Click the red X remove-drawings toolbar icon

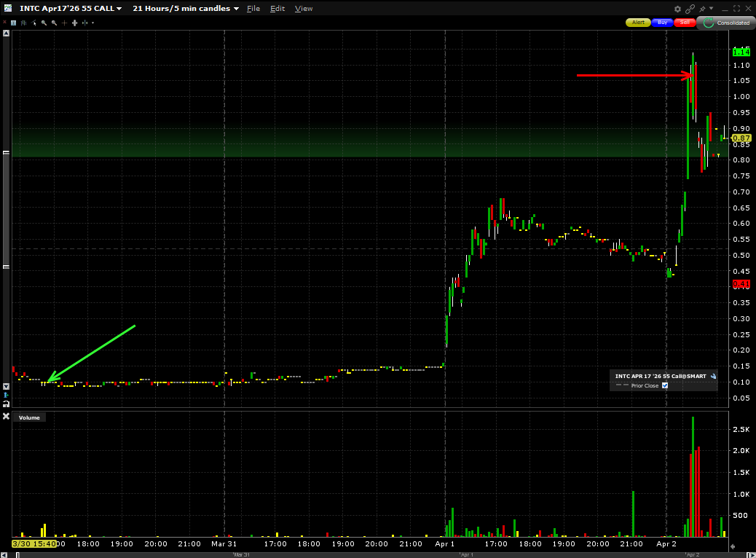(5, 22)
